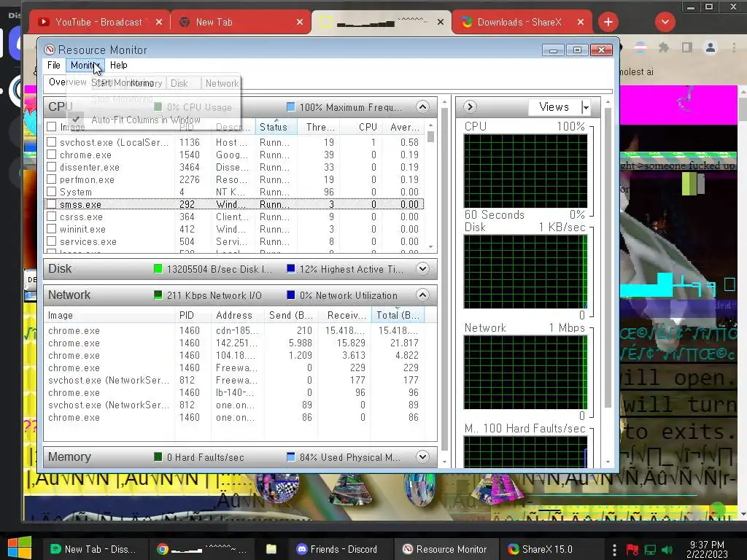Click the Views button
747x560 pixels.
point(554,107)
